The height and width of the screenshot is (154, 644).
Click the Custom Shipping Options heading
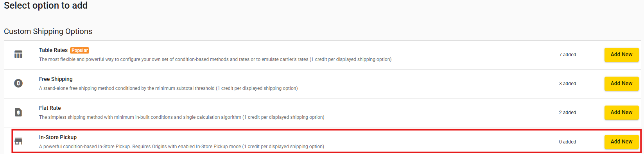coord(48,31)
